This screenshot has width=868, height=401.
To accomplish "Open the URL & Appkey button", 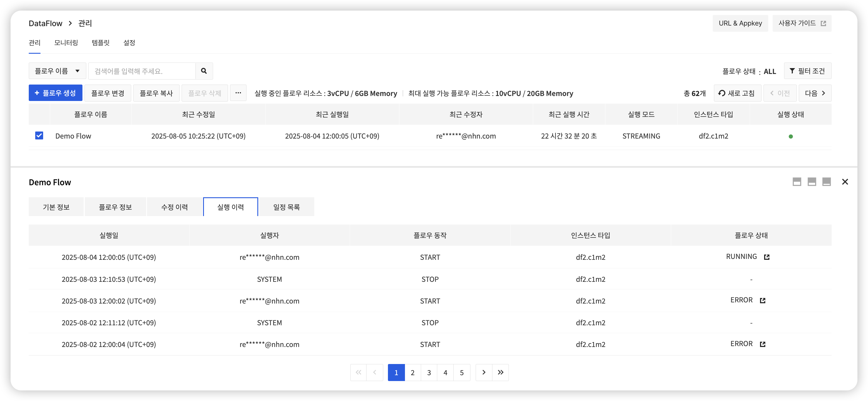I will coord(740,23).
